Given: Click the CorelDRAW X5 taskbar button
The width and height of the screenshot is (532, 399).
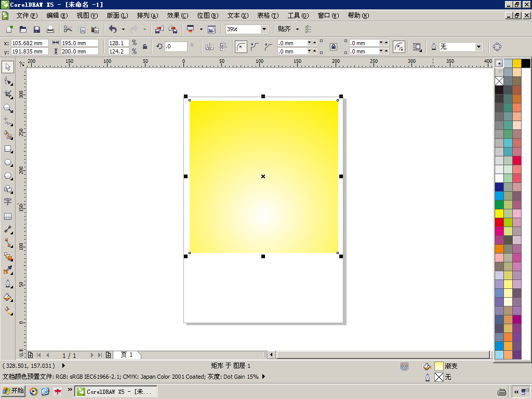Looking at the screenshot, I should click(x=116, y=392).
